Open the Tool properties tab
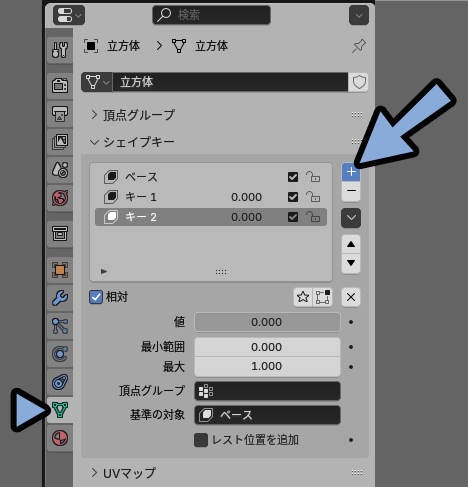468x487 pixels. [60, 50]
